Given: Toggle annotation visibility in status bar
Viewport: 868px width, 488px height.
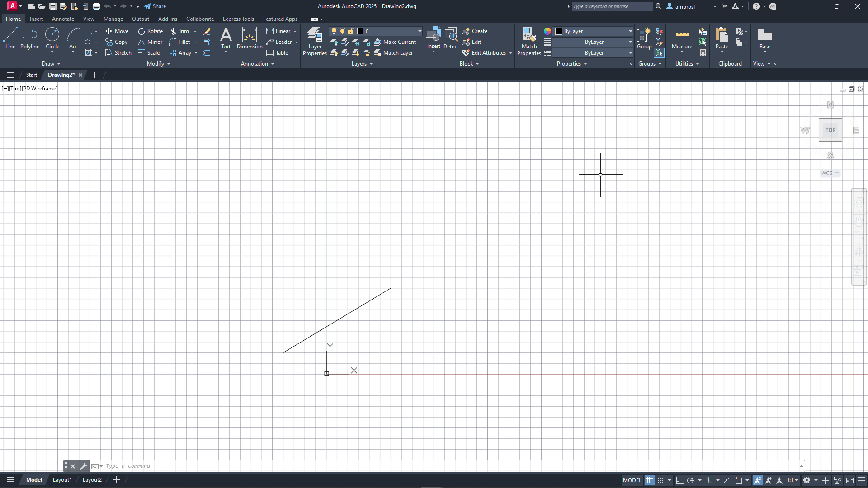Looking at the screenshot, I should pyautogui.click(x=758, y=480).
